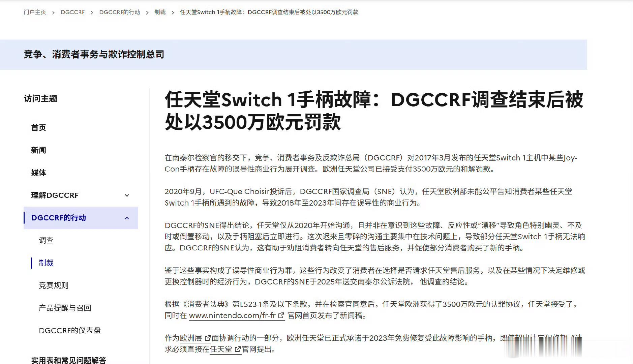This screenshot has width=633, height=364.
Task: Open 门户主页 breadcrumb link
Action: coord(35,12)
